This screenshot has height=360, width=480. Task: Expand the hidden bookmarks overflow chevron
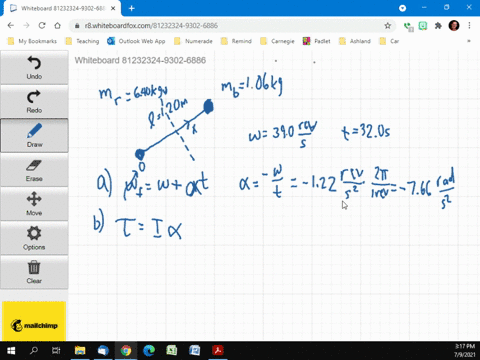469,41
